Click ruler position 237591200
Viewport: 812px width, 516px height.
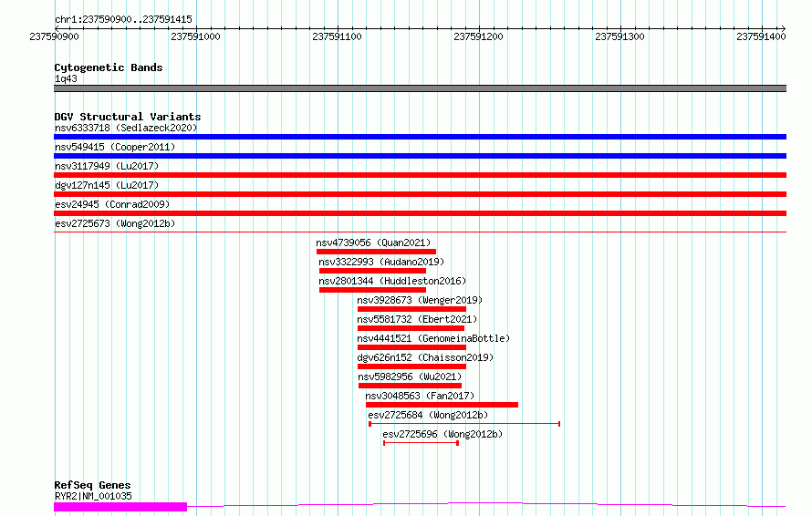pos(478,36)
